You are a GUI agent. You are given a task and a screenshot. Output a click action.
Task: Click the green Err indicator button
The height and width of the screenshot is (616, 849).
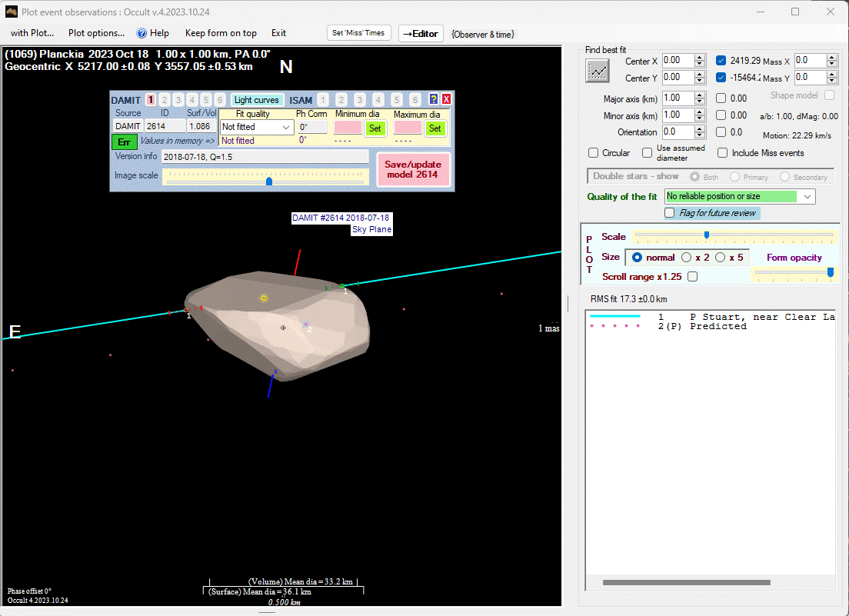coord(124,142)
